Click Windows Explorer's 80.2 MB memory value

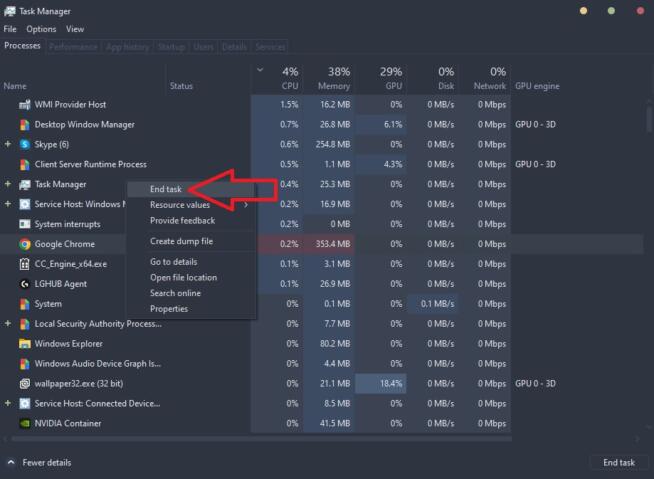[337, 344]
